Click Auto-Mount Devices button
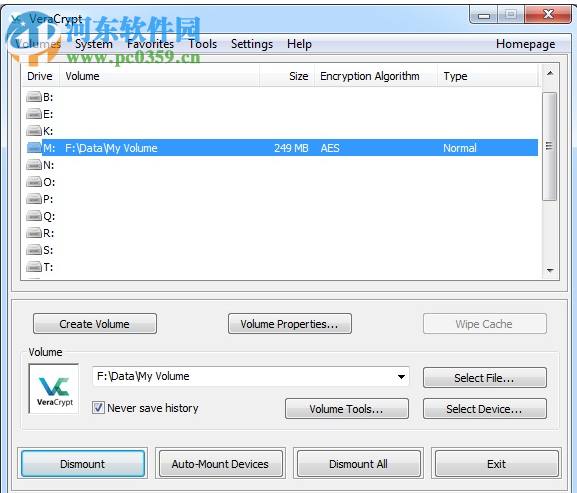This screenshot has height=493, width=577. pyautogui.click(x=220, y=464)
